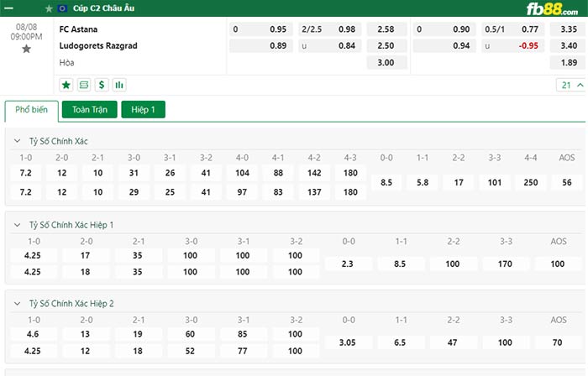This screenshot has height=376, width=588.
Task: Select Ludogorets win odds 2.50
Action: 386,45
